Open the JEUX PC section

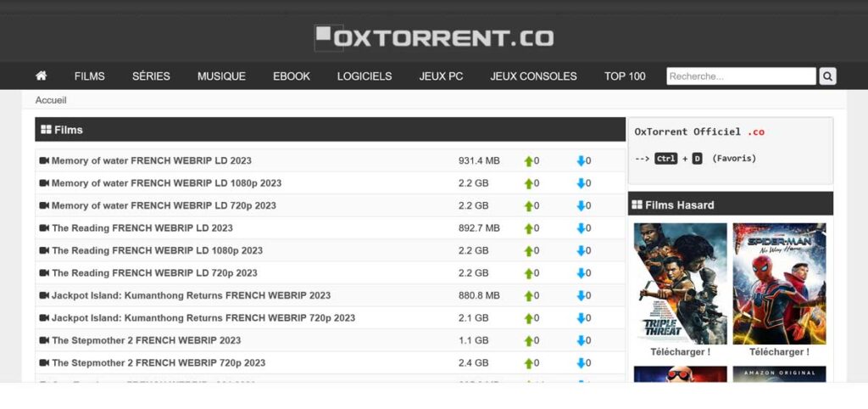coord(441,76)
